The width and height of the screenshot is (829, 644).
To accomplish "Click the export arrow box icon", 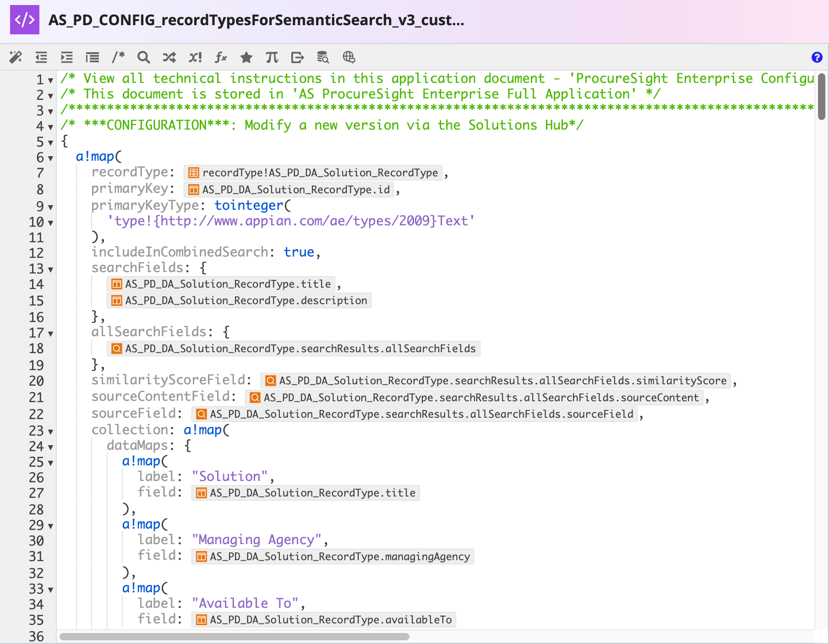I will click(298, 57).
